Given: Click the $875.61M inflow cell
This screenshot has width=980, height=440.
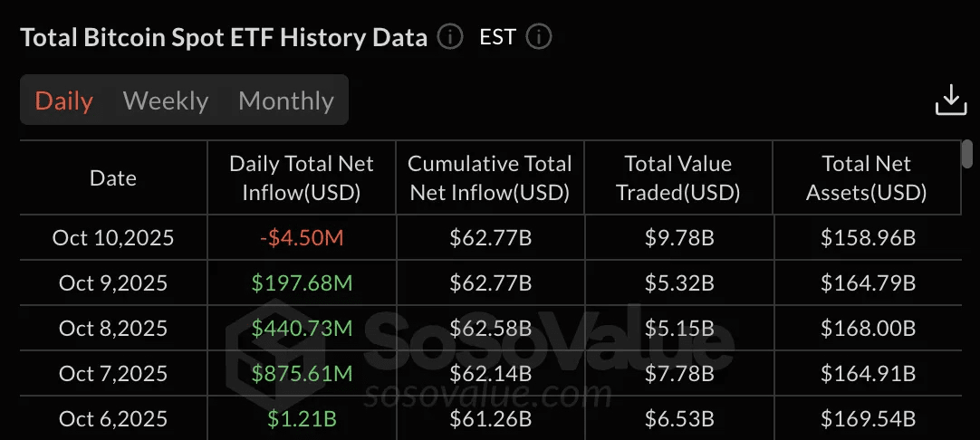Looking at the screenshot, I should (x=302, y=373).
